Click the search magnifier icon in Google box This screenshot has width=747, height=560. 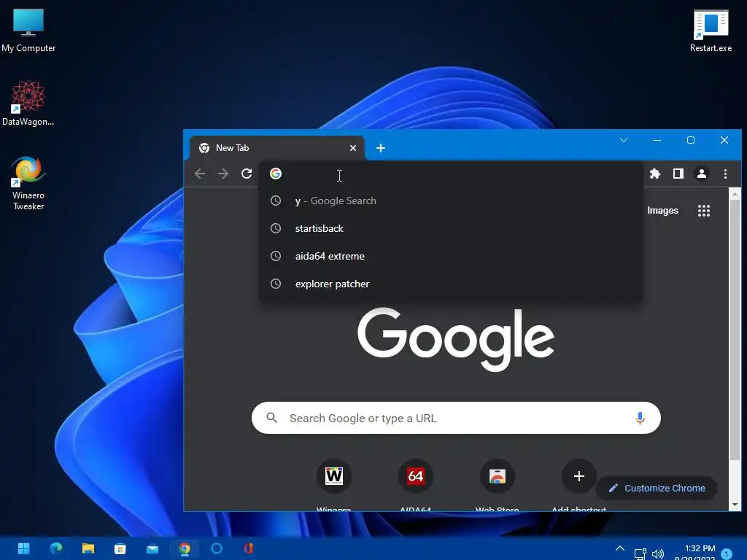click(x=271, y=418)
